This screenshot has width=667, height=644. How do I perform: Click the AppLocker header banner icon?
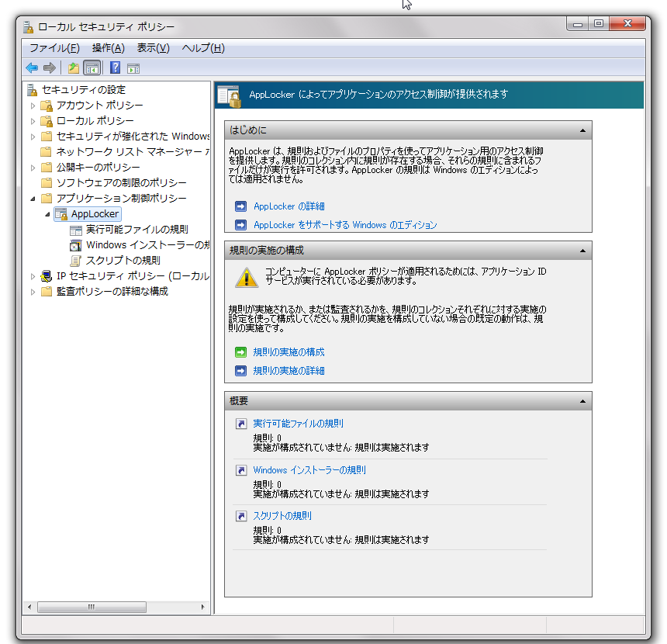point(230,95)
